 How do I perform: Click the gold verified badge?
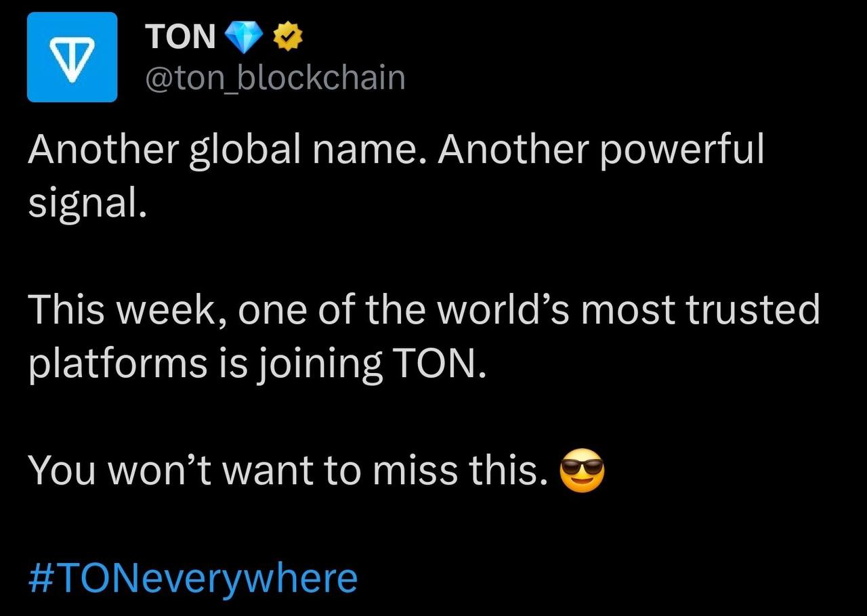click(287, 37)
